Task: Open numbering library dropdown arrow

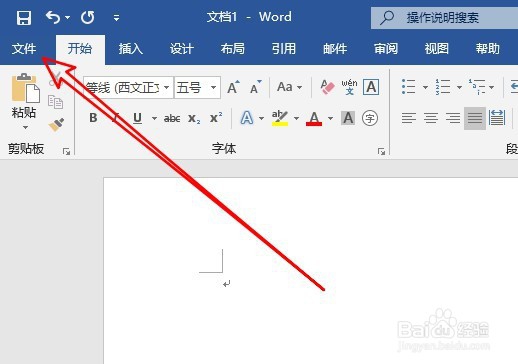Action: pos(459,87)
